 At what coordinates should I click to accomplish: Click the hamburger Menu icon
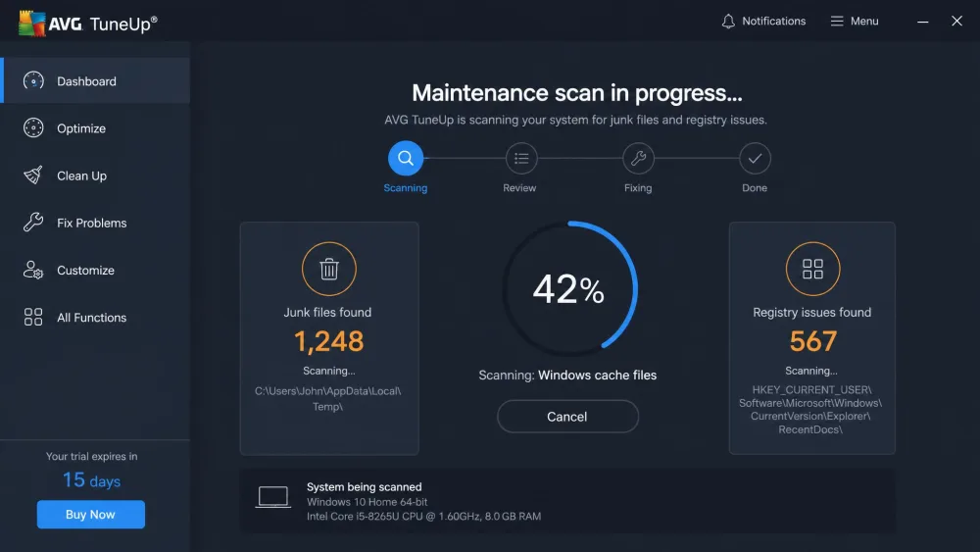(837, 22)
